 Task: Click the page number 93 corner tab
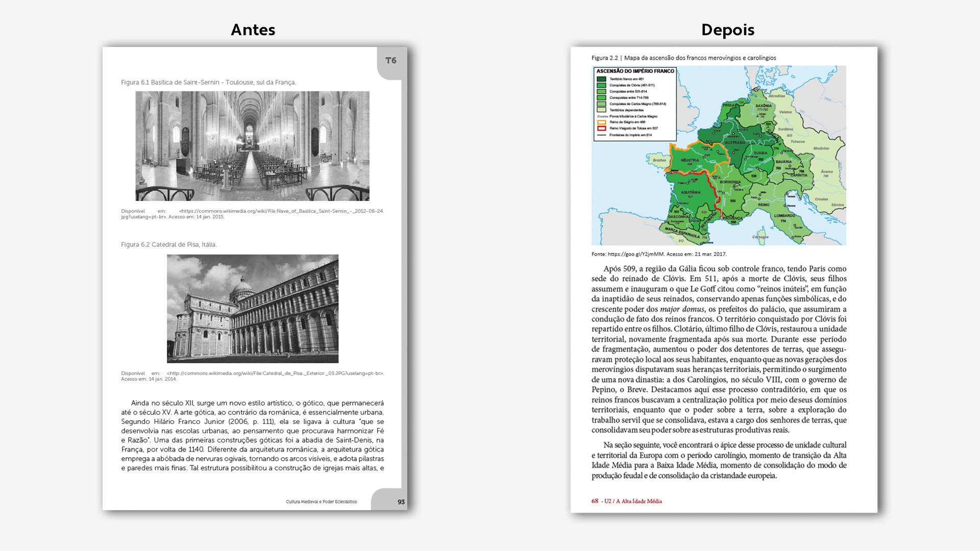[x=401, y=502]
